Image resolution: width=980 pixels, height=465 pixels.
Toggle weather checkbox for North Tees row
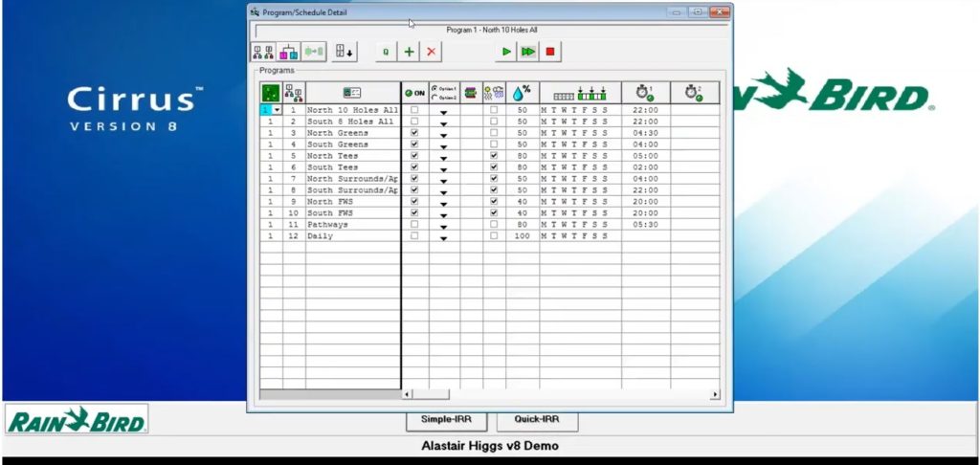pos(494,156)
